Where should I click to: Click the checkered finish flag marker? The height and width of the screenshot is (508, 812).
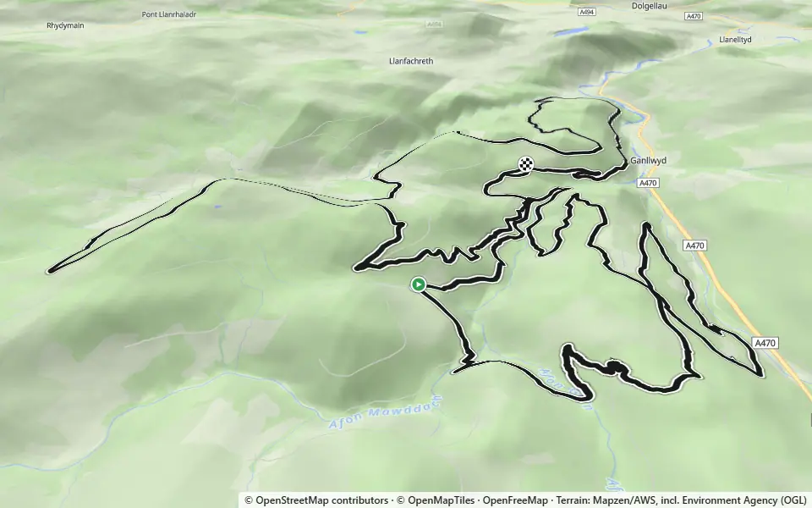point(526,165)
